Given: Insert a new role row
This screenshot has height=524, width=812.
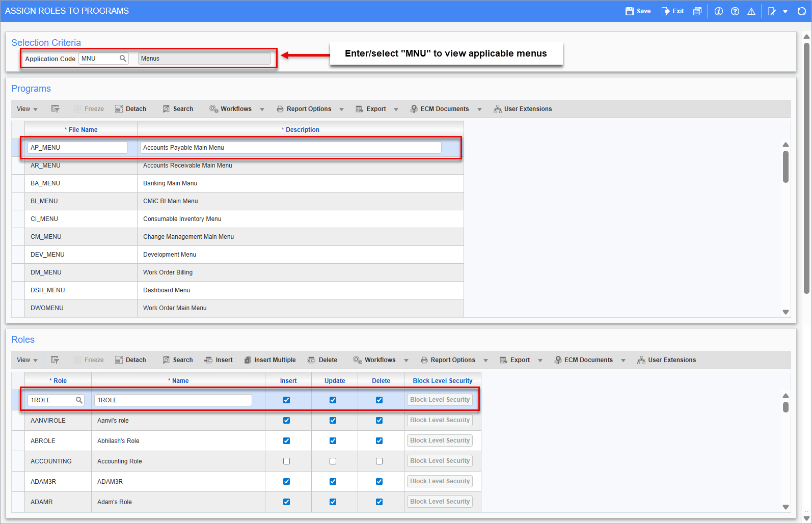Looking at the screenshot, I should point(219,360).
